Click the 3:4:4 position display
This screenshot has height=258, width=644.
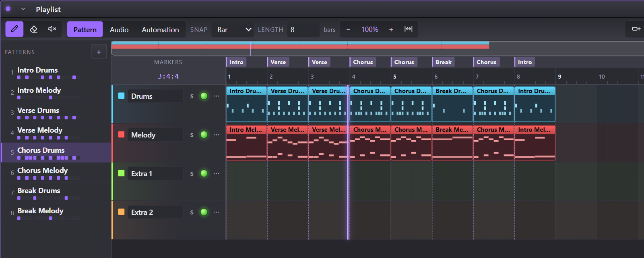tap(168, 76)
